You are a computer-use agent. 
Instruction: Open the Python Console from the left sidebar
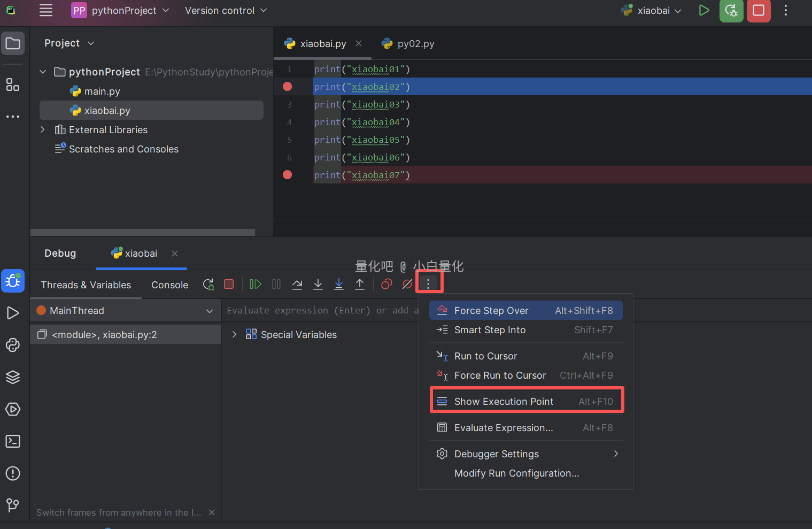pos(13,345)
